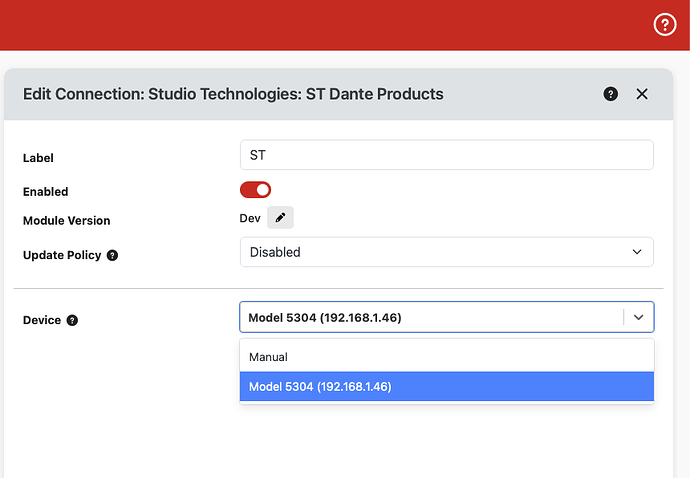The image size is (690, 478).
Task: Click the Module Version field label
Action: [66, 220]
